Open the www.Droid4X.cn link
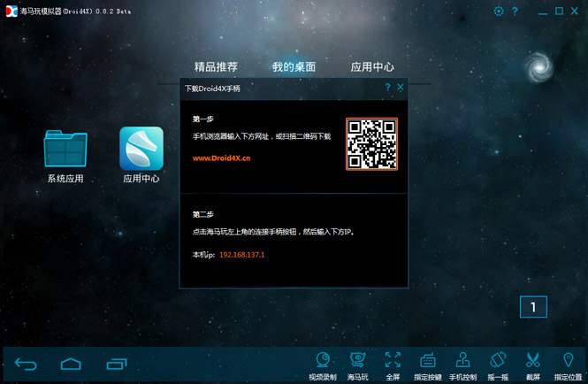Image resolution: width=588 pixels, height=384 pixels. pos(221,158)
